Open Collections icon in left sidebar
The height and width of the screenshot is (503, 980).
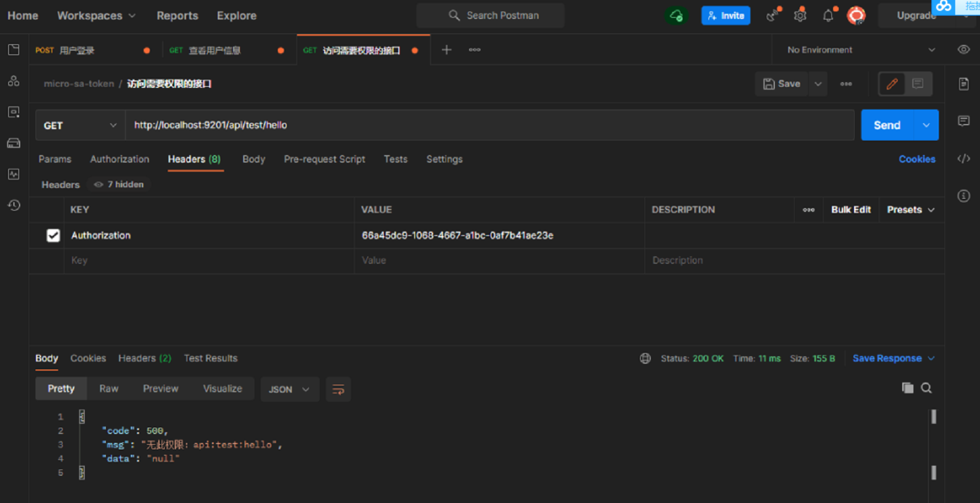14,50
